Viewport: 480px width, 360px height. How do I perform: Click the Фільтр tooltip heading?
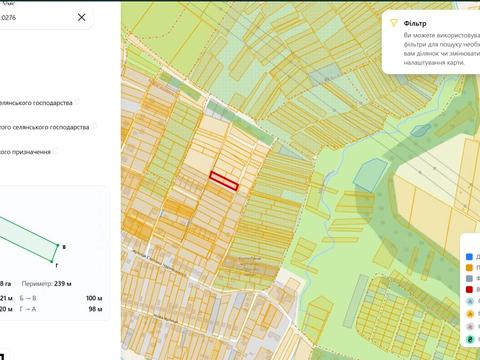pos(415,23)
